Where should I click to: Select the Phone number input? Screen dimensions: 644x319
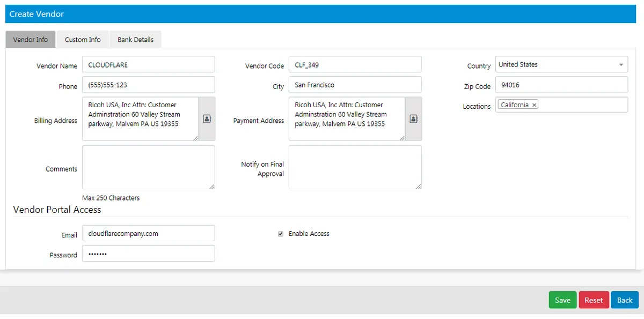coord(149,85)
